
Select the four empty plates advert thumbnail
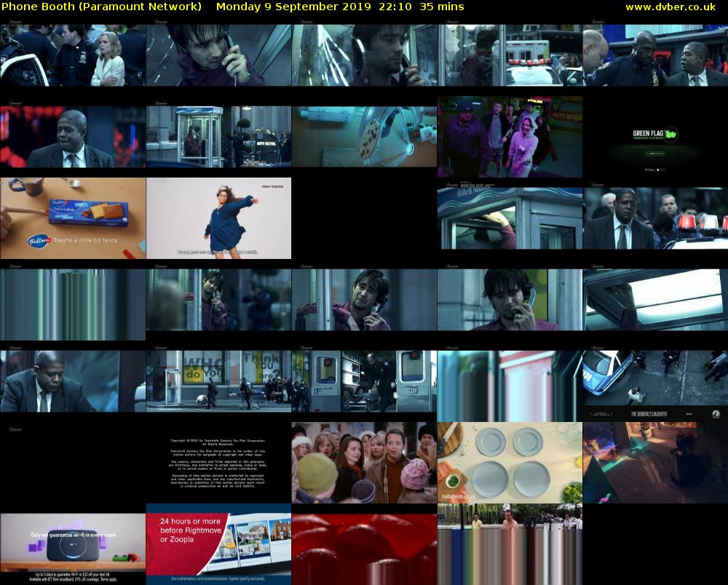point(510,463)
